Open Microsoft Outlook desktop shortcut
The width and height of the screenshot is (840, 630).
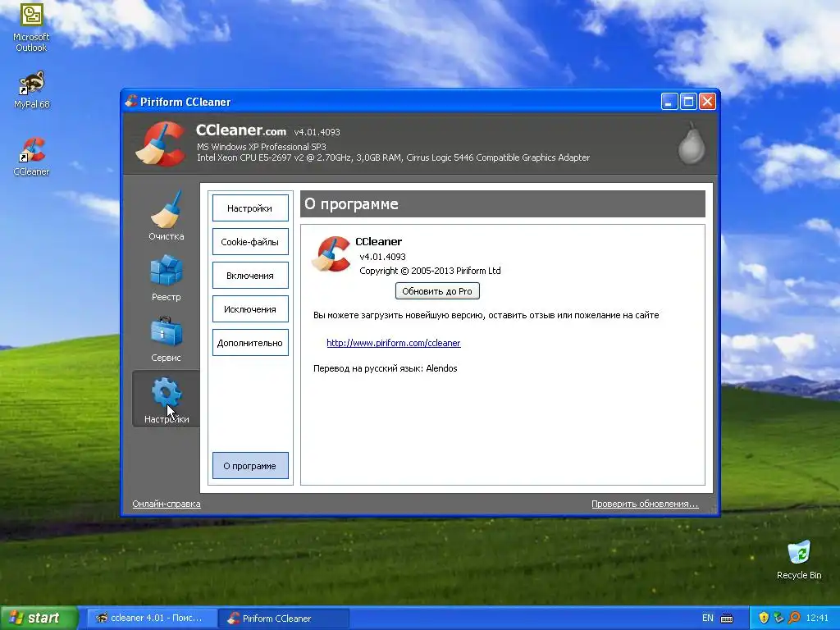31,28
